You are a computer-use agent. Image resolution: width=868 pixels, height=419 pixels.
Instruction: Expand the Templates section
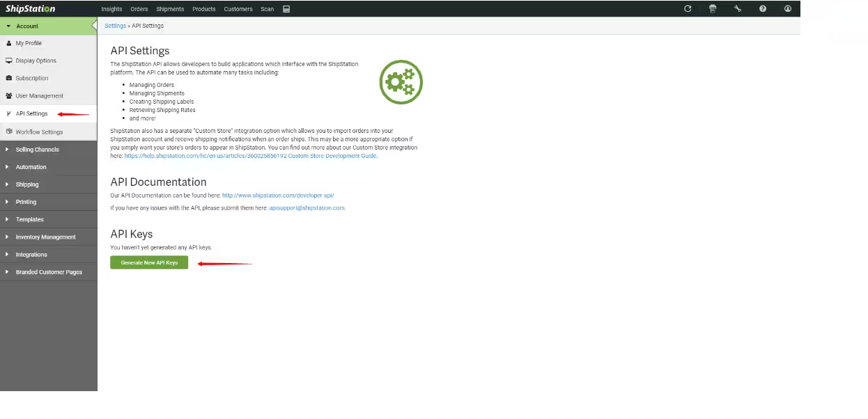48,219
